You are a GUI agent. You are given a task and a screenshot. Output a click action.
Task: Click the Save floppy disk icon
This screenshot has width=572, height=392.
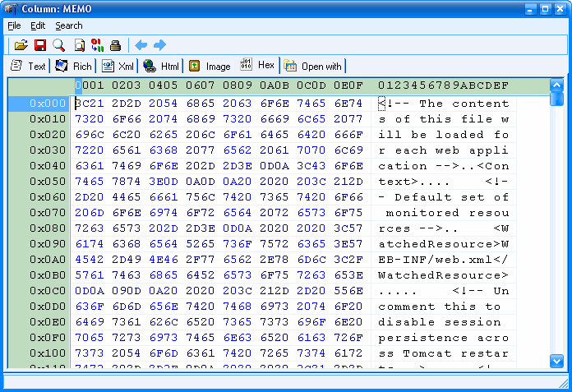coord(39,45)
